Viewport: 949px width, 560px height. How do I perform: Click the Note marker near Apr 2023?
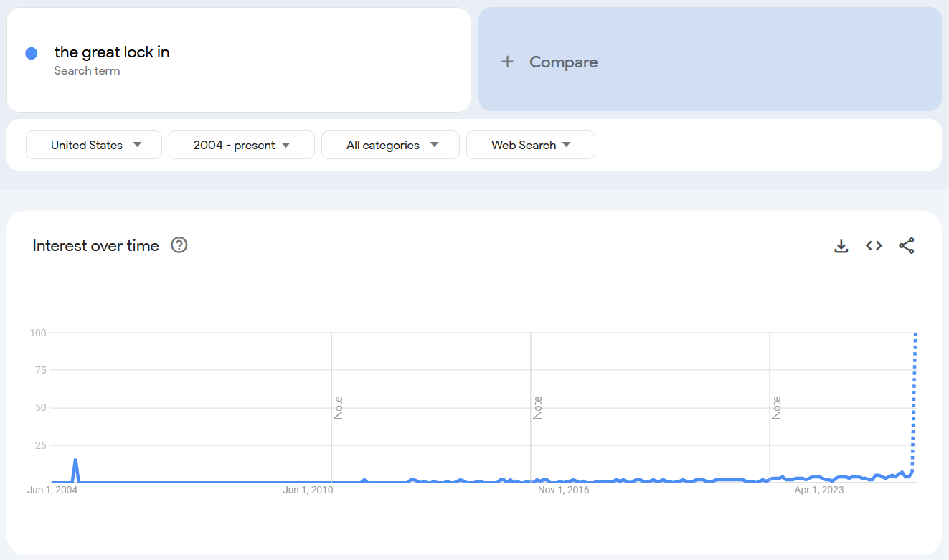775,407
